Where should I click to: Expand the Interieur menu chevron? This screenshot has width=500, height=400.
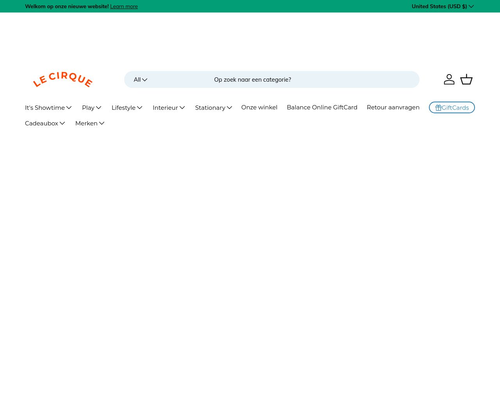pyautogui.click(x=182, y=108)
